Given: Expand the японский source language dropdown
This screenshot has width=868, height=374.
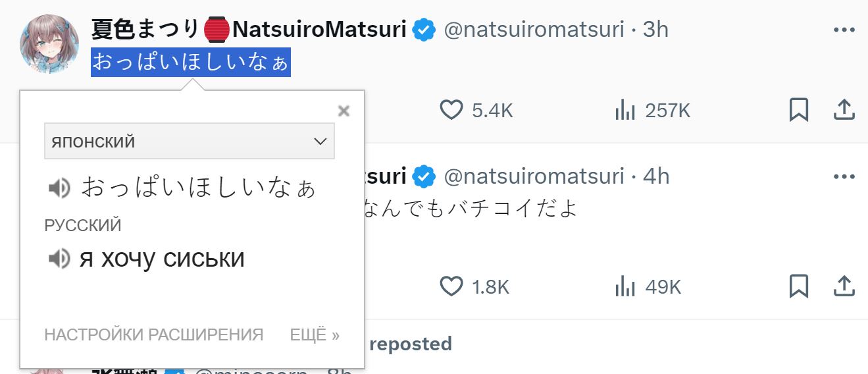Looking at the screenshot, I should 190,141.
